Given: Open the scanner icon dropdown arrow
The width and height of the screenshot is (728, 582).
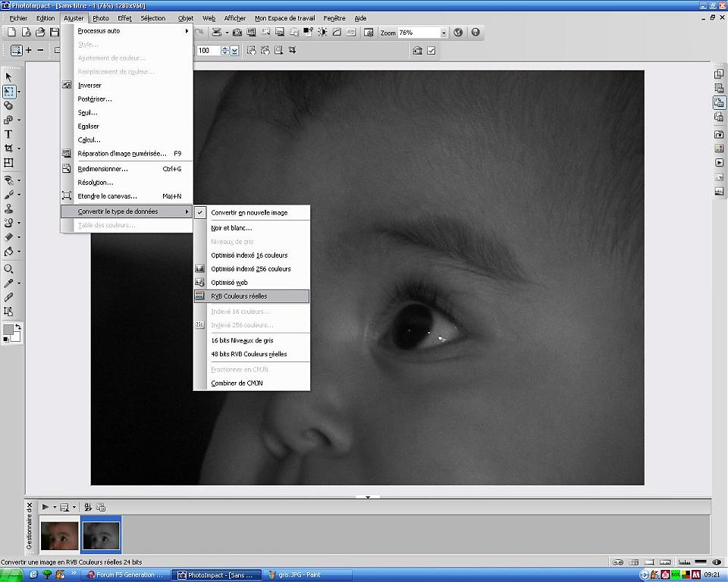Looking at the screenshot, I should 227,33.
